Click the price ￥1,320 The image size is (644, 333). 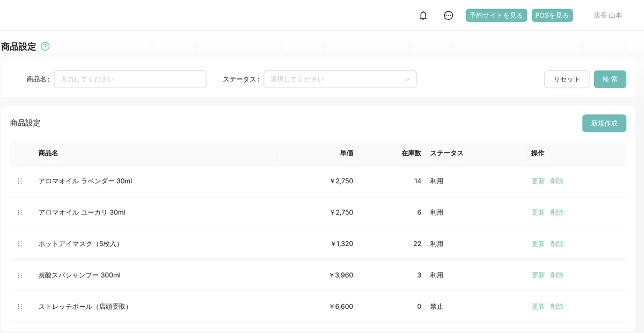341,244
